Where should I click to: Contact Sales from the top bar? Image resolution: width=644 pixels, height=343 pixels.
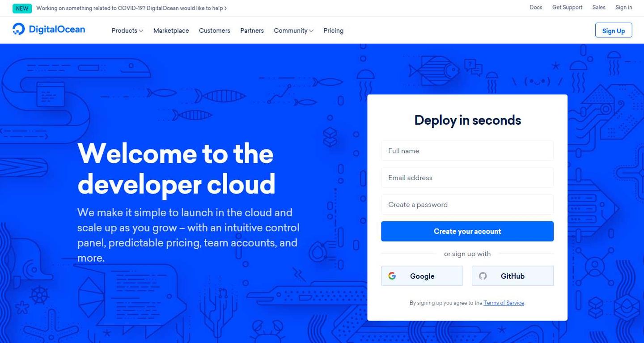599,7
